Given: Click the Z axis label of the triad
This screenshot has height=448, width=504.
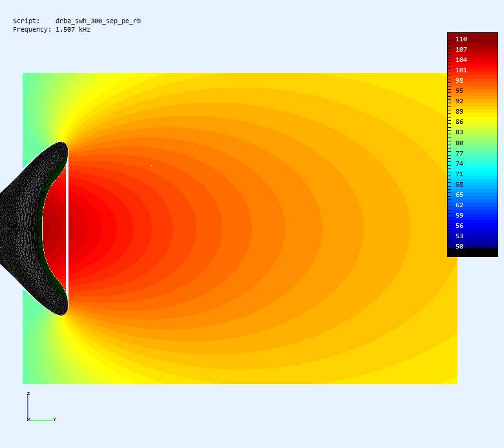Looking at the screenshot, I should point(28,393).
